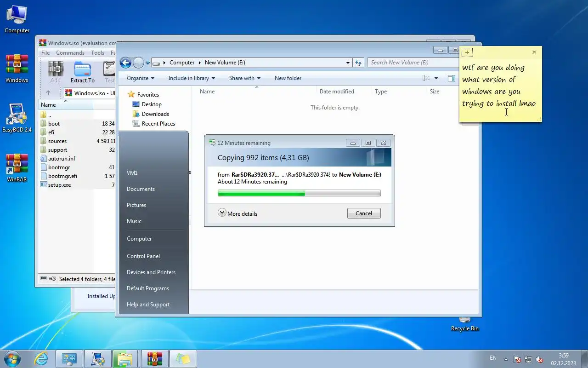
Task: Open Include in library dropdown
Action: 192,78
